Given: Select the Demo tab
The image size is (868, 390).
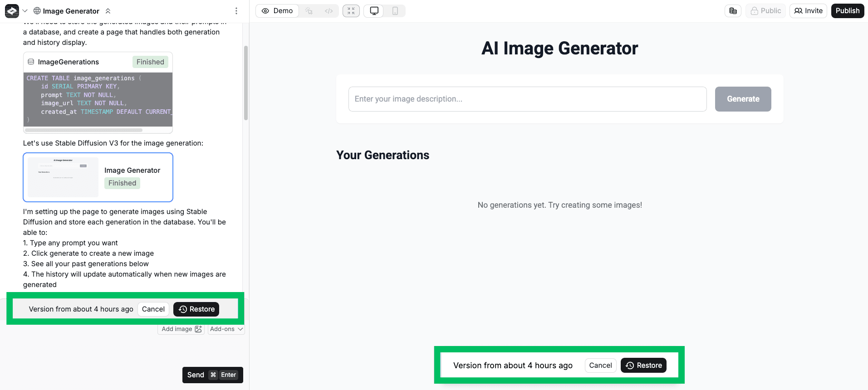Looking at the screenshot, I should coord(277,11).
